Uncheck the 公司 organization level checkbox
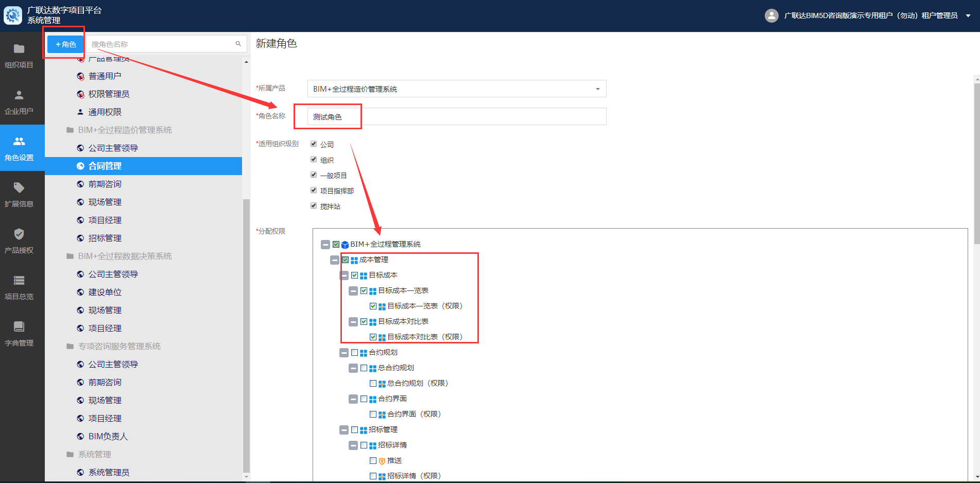The image size is (980, 483). coord(314,144)
